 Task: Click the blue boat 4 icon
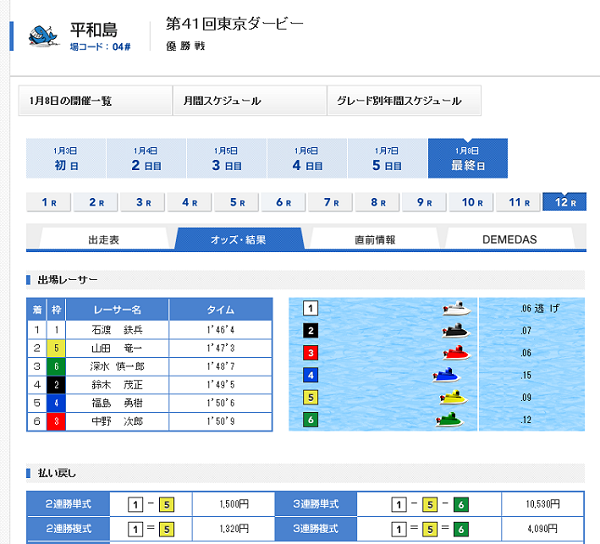tap(447, 375)
